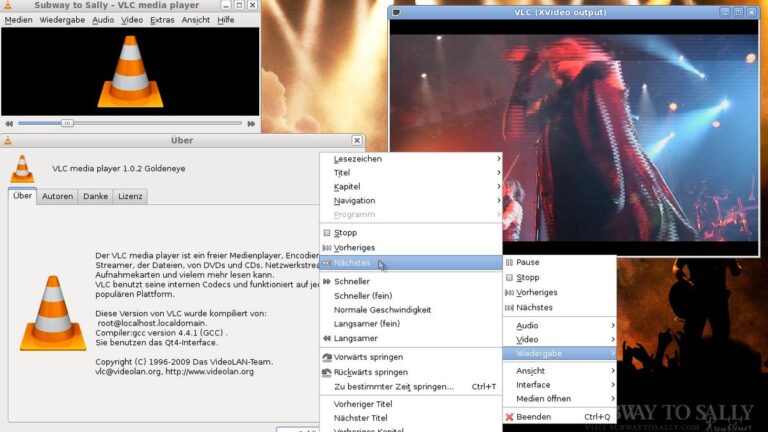Image resolution: width=768 pixels, height=432 pixels.
Task: Open the Video menu in the VLC menu bar
Action: [x=132, y=20]
